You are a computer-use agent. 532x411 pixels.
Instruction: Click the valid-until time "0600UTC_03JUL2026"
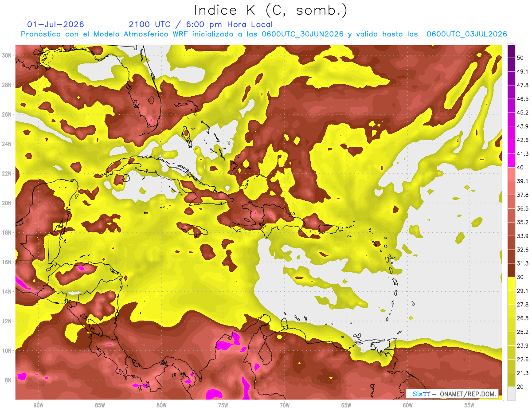(467, 34)
